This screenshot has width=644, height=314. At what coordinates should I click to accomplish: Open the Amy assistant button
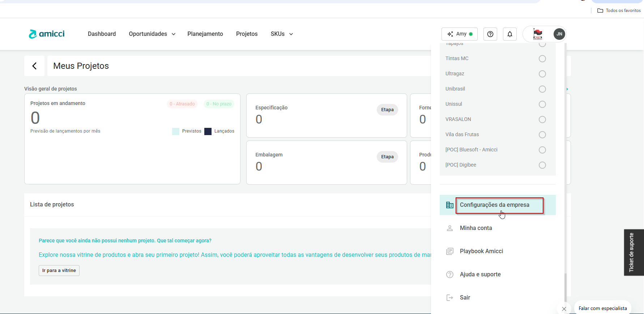pyautogui.click(x=459, y=34)
